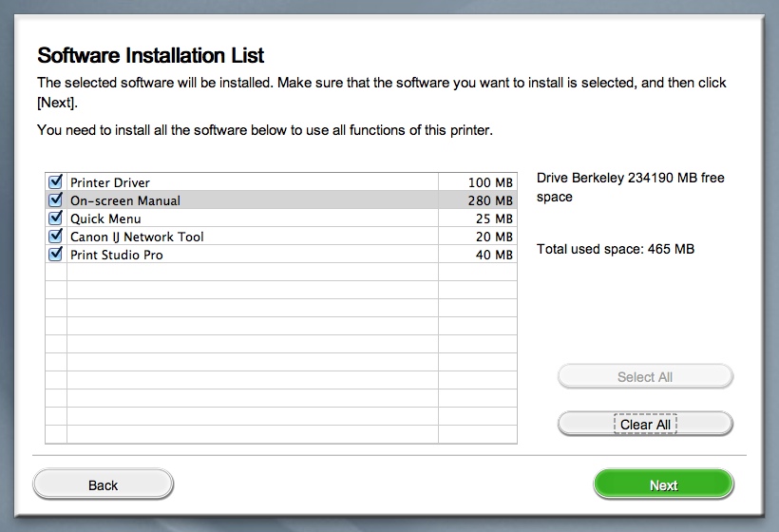Viewport: 779px width, 532px height.
Task: Click the Print Studio Pro entry name
Action: (x=116, y=255)
